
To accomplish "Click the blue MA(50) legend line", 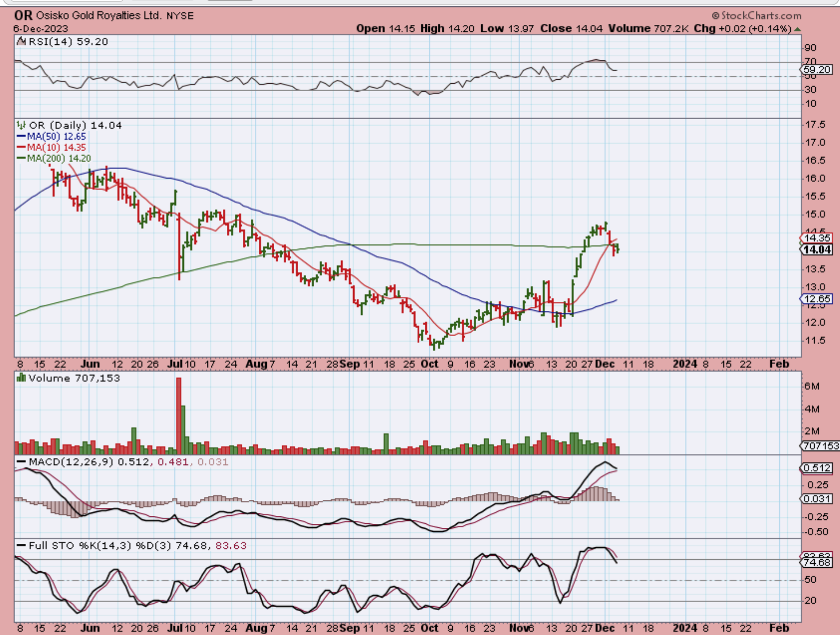I will tap(21, 136).
